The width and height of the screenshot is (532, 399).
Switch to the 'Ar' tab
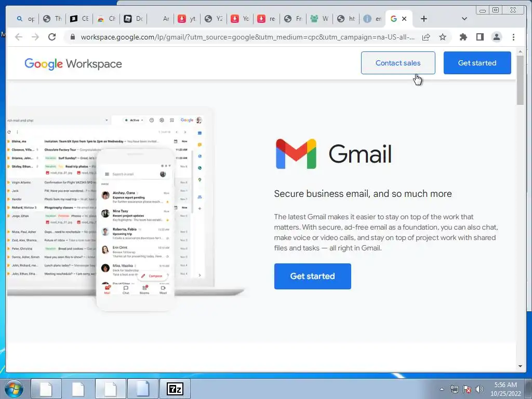[161, 19]
